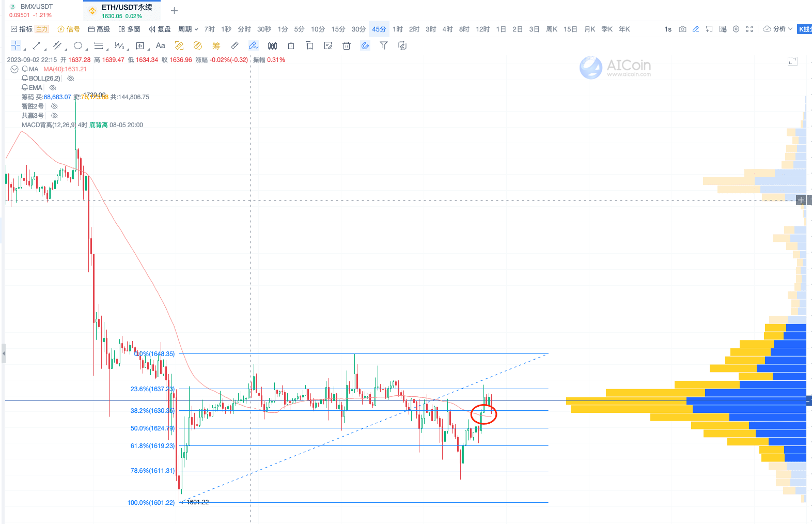Click the 100.0%(1601.22) Fibonacci level label
Screen dimensions: 812x524
click(x=151, y=502)
